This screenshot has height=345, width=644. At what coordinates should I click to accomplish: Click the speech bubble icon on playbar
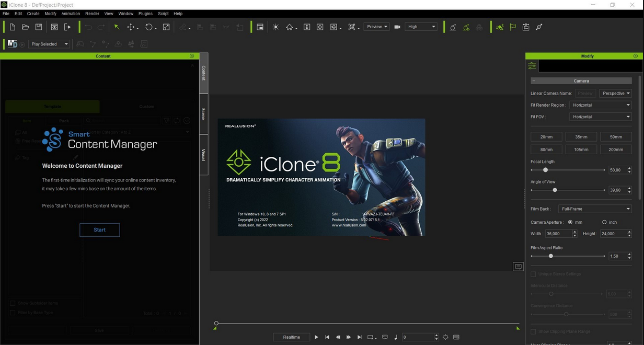pos(385,337)
